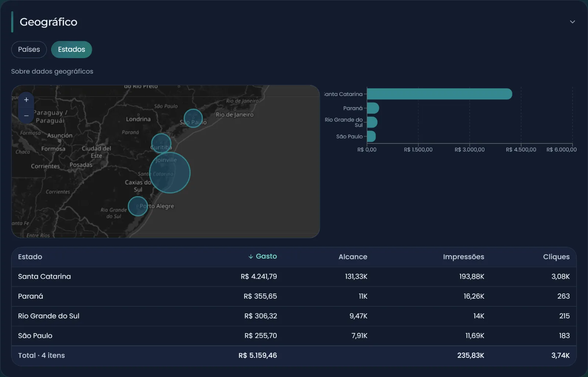588x377 pixels.
Task: Open Sobre dados geográficos link
Action: point(52,71)
